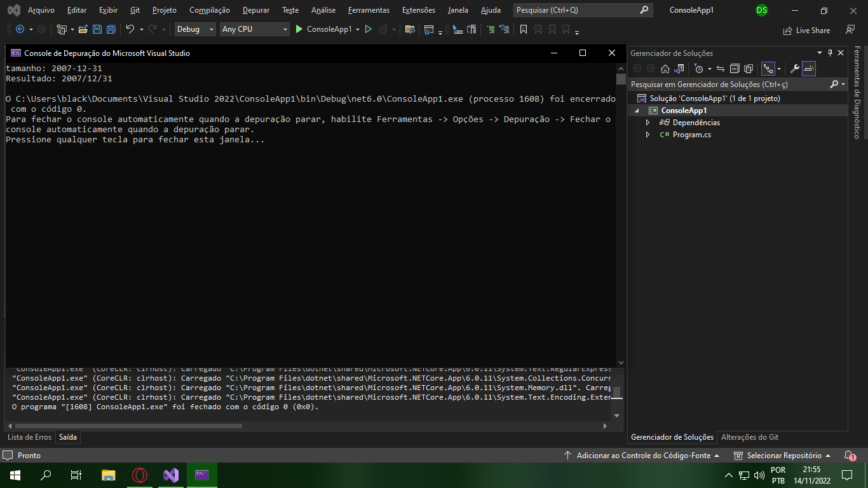
Task: Click the search magnifier in Gerenciador de Soluções
Action: point(834,84)
